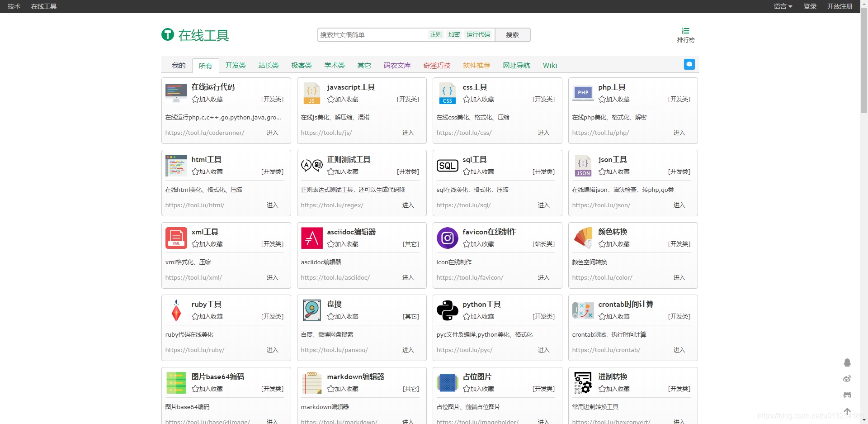Viewport: 868px width, 424px height.
Task: Switch to the 开发类 tab
Action: pyautogui.click(x=236, y=66)
